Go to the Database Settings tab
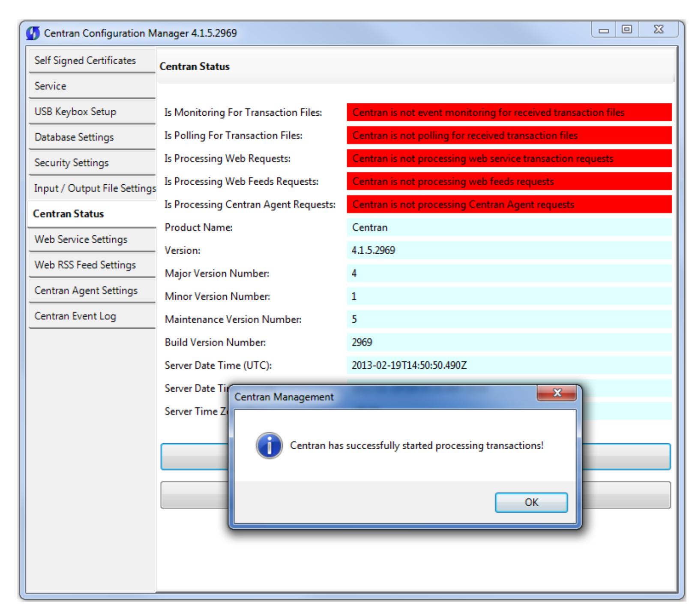698x616 pixels. click(92, 137)
